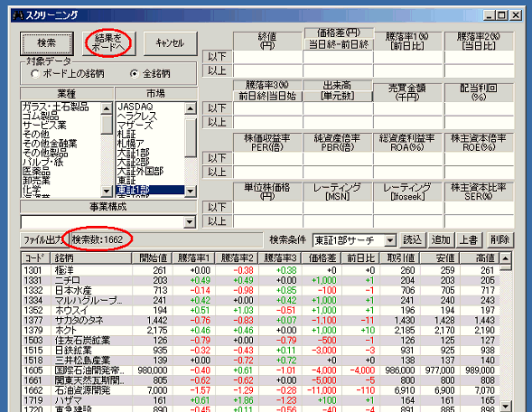Click the 削除 button

[x=500, y=240]
